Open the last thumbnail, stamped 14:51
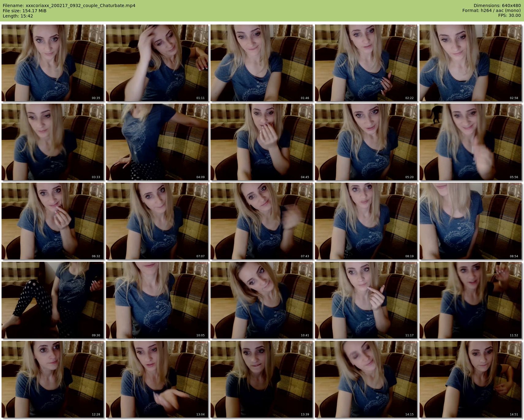Viewport: 524px width, 420px height. point(471,379)
